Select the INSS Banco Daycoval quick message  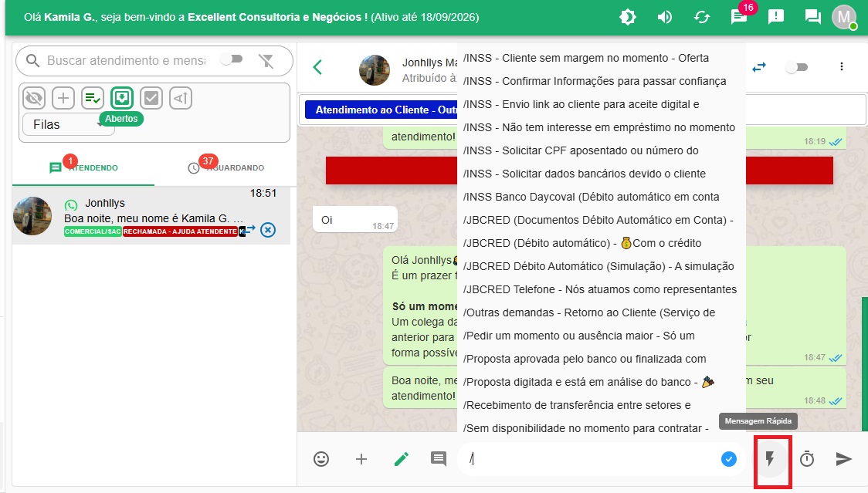pyautogui.click(x=591, y=197)
